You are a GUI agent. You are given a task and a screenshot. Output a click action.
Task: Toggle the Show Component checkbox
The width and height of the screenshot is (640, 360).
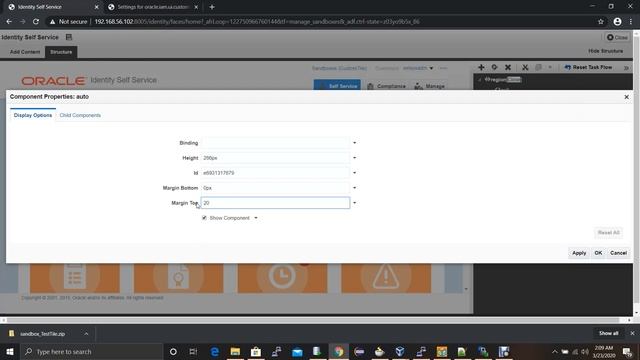[x=204, y=218]
